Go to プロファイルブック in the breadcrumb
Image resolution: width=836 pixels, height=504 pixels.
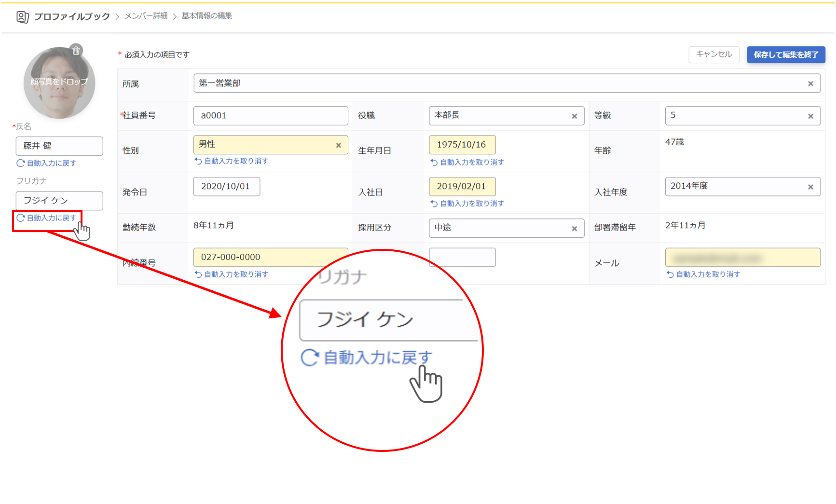[x=72, y=16]
